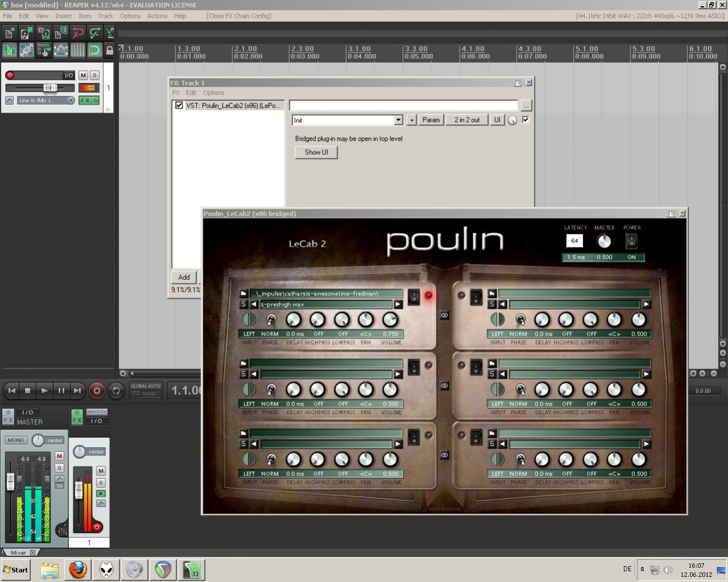Viewport: 728px width, 582px height.
Task: Open the FX menu in FX window
Action: [x=176, y=93]
